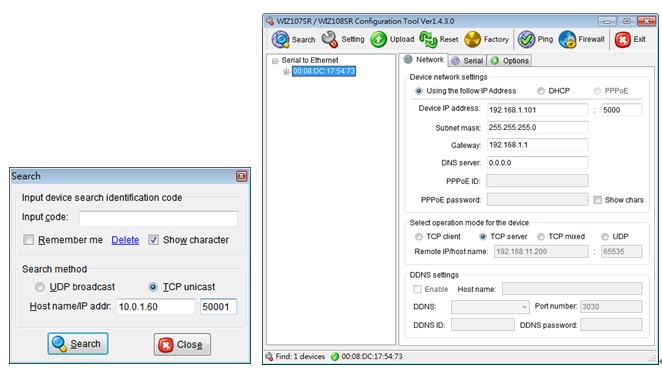Switch to the Network tab

(424, 60)
